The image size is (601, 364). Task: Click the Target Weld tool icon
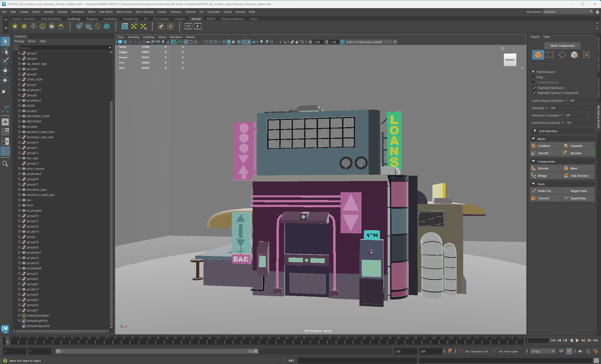pos(578,191)
